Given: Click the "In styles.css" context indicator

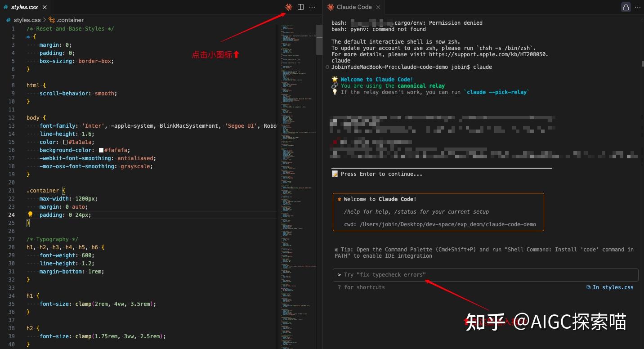Looking at the screenshot, I should pyautogui.click(x=610, y=287).
